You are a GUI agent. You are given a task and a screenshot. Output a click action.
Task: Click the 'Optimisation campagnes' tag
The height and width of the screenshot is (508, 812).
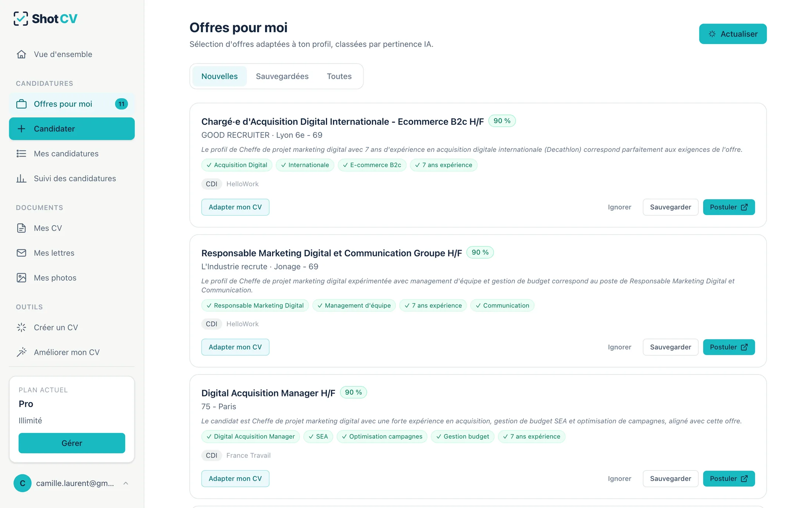pos(382,436)
